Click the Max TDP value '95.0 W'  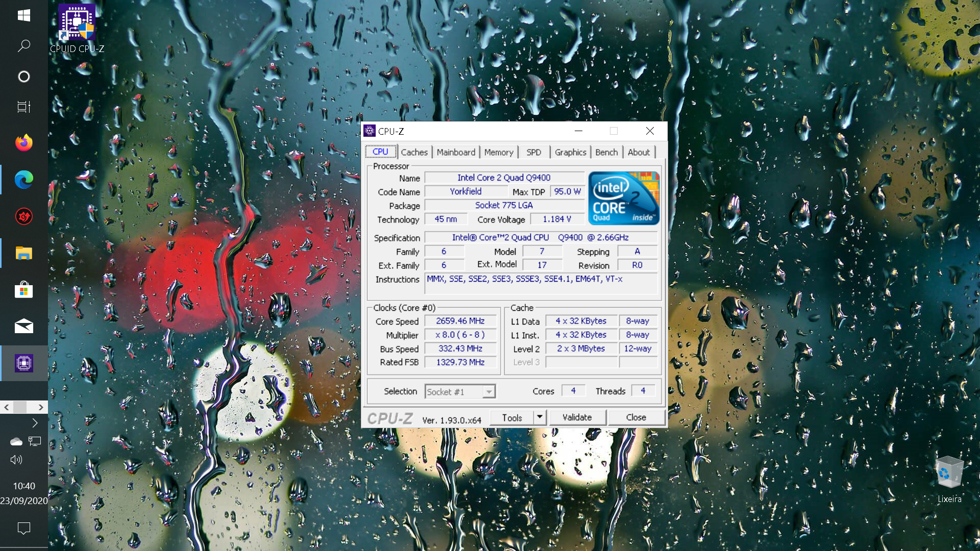click(x=568, y=191)
